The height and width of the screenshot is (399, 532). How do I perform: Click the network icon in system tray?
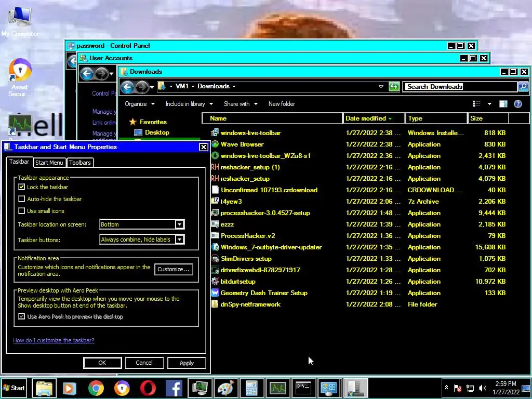coord(470,388)
